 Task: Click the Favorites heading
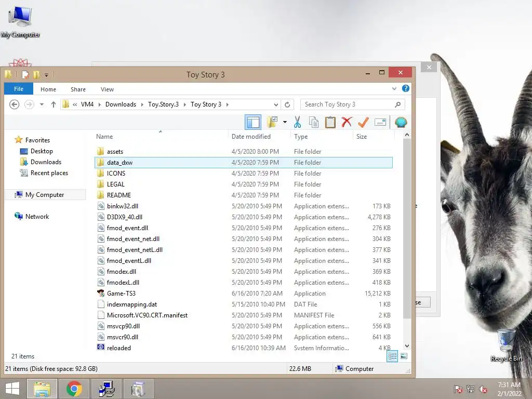pos(37,140)
